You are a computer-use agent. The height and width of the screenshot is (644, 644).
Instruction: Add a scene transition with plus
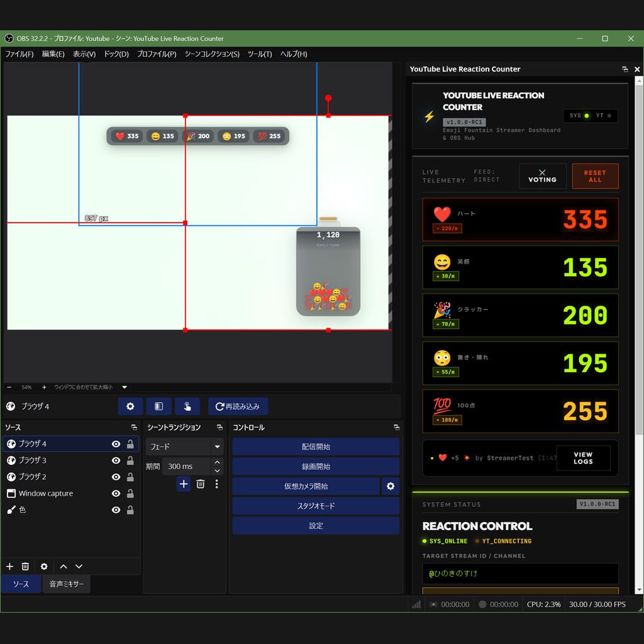coord(184,484)
